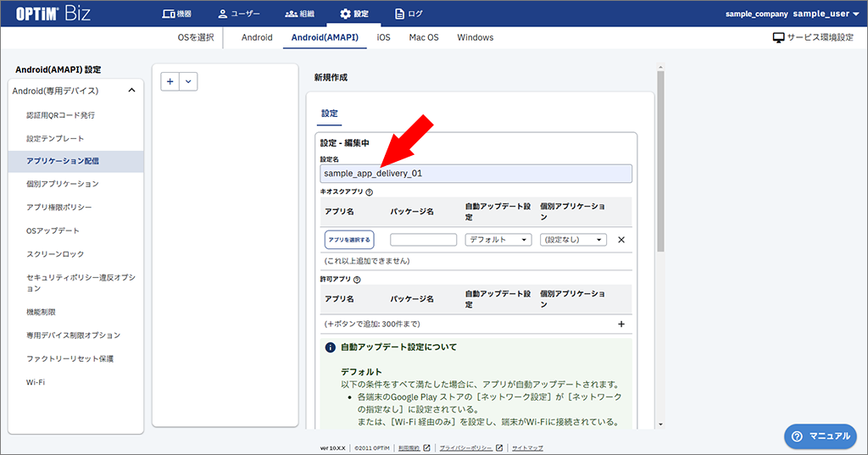
Task: Select the 設定 tab in the form
Action: pyautogui.click(x=330, y=114)
